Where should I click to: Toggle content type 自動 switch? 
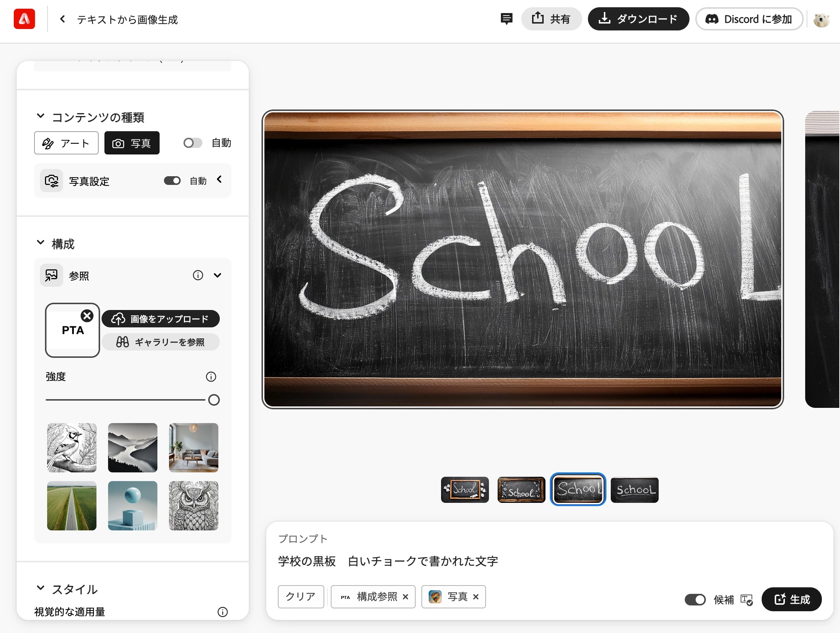(193, 143)
